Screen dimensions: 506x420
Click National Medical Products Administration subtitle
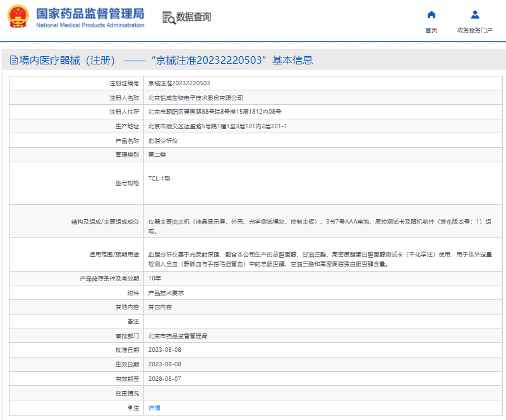pyautogui.click(x=90, y=25)
